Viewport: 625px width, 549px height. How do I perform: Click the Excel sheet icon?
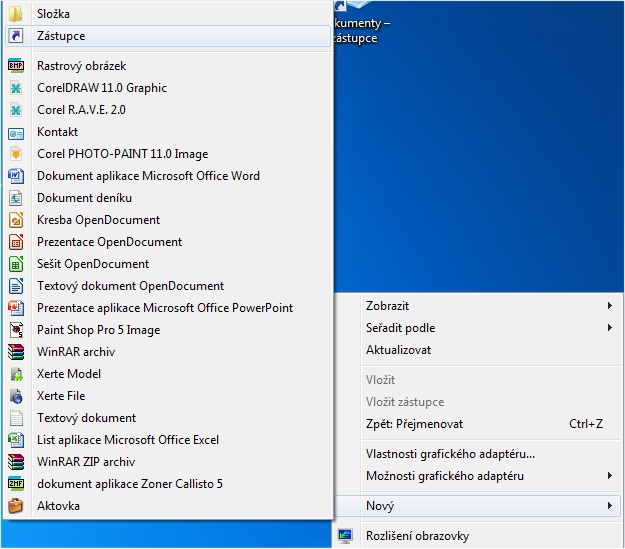coord(16,440)
